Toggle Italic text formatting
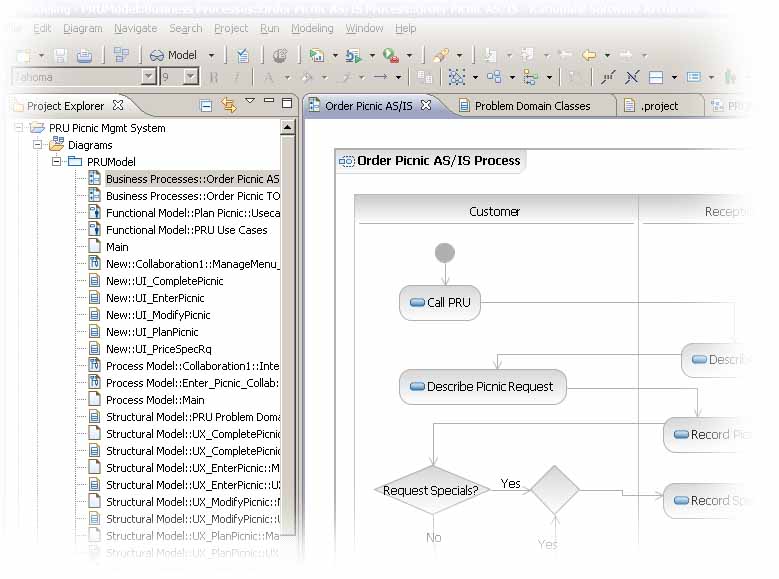The width and height of the screenshot is (779, 579). click(237, 77)
